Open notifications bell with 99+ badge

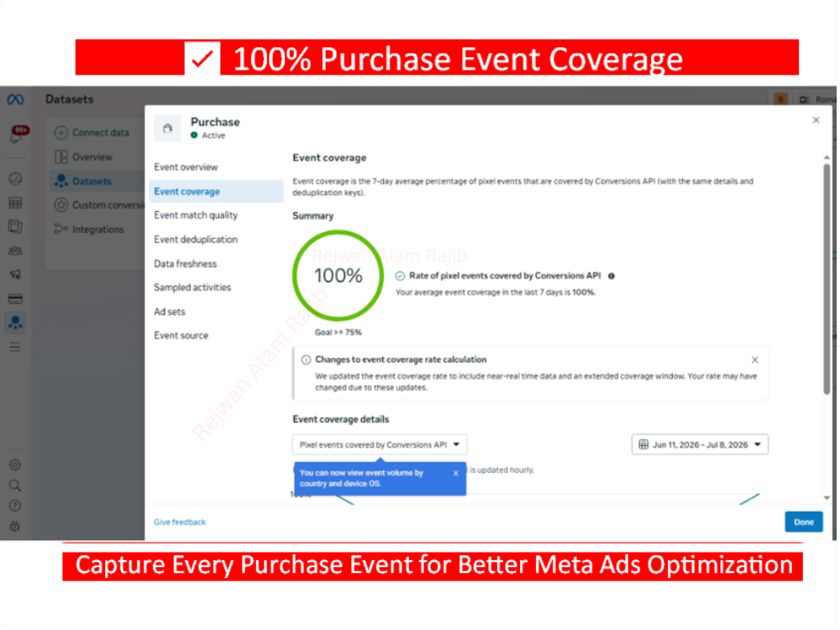tap(18, 134)
